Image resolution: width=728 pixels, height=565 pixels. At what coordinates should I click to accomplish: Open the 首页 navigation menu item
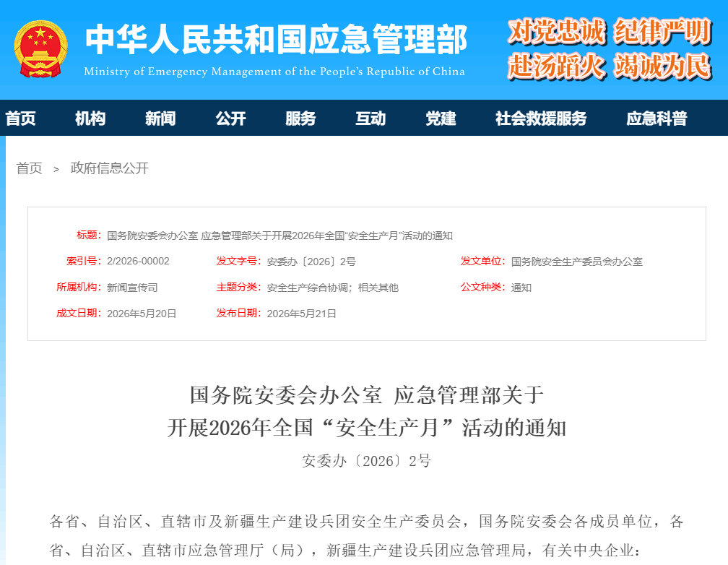coord(20,118)
